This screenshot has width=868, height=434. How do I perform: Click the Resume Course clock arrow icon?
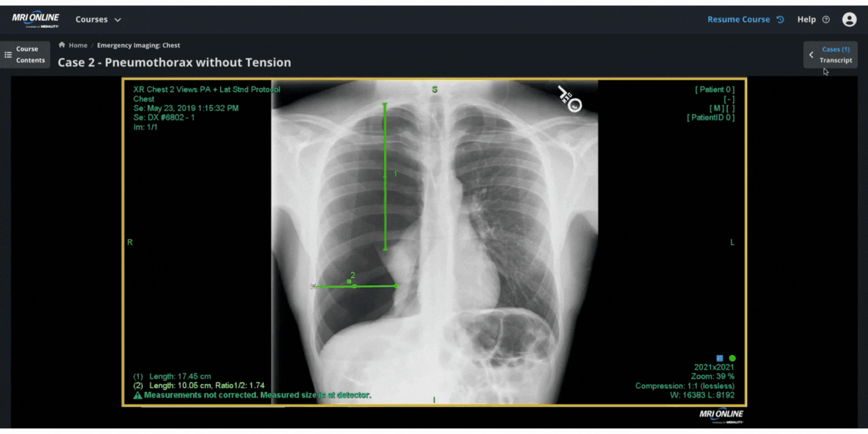[780, 20]
